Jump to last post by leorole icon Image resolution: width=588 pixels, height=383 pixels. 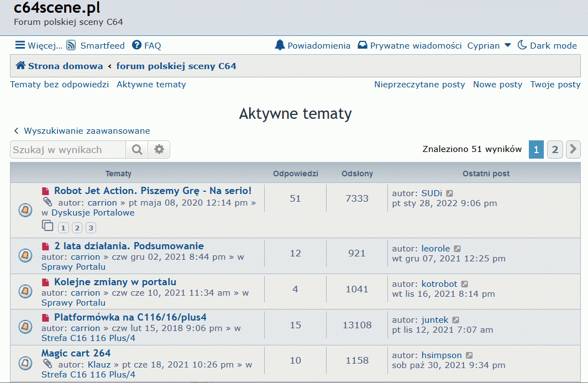[x=457, y=249]
